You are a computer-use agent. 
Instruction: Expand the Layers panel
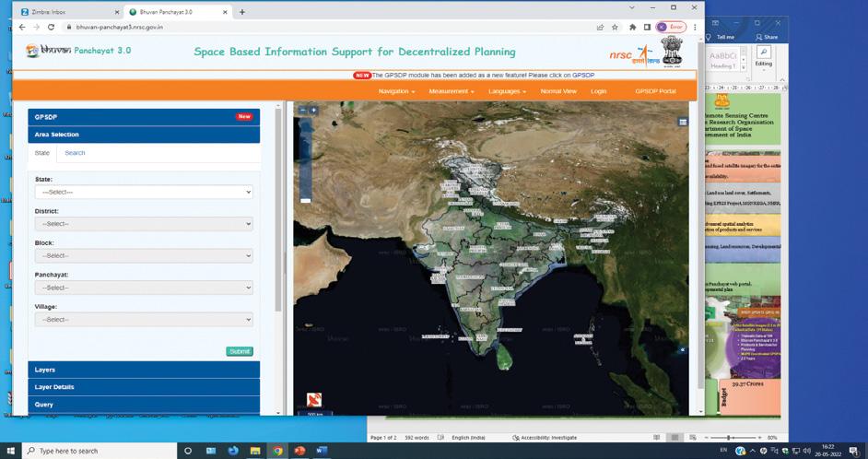tap(144, 370)
